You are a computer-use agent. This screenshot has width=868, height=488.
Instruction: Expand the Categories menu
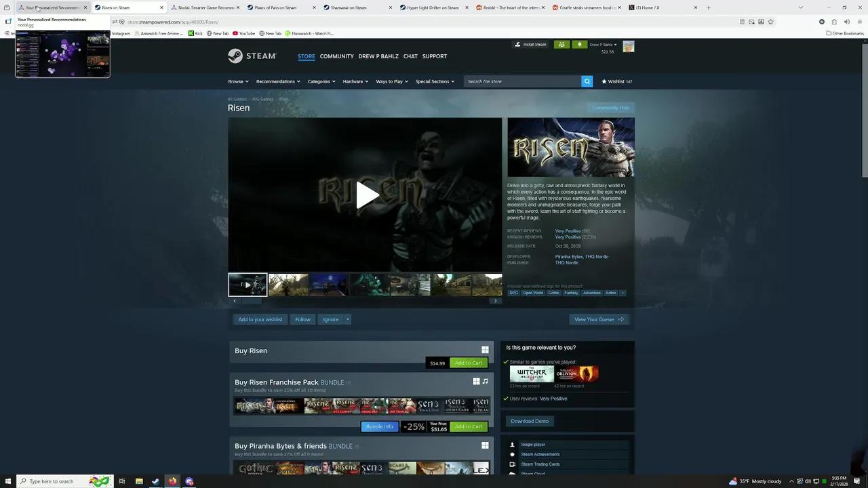pyautogui.click(x=321, y=81)
